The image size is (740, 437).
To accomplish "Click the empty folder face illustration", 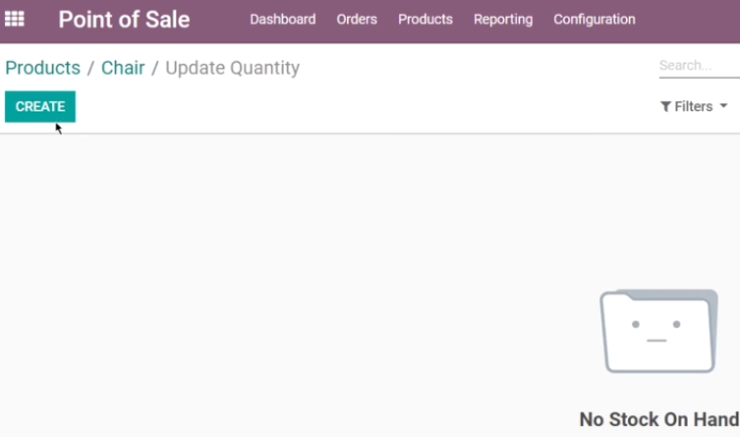I will pyautogui.click(x=659, y=331).
